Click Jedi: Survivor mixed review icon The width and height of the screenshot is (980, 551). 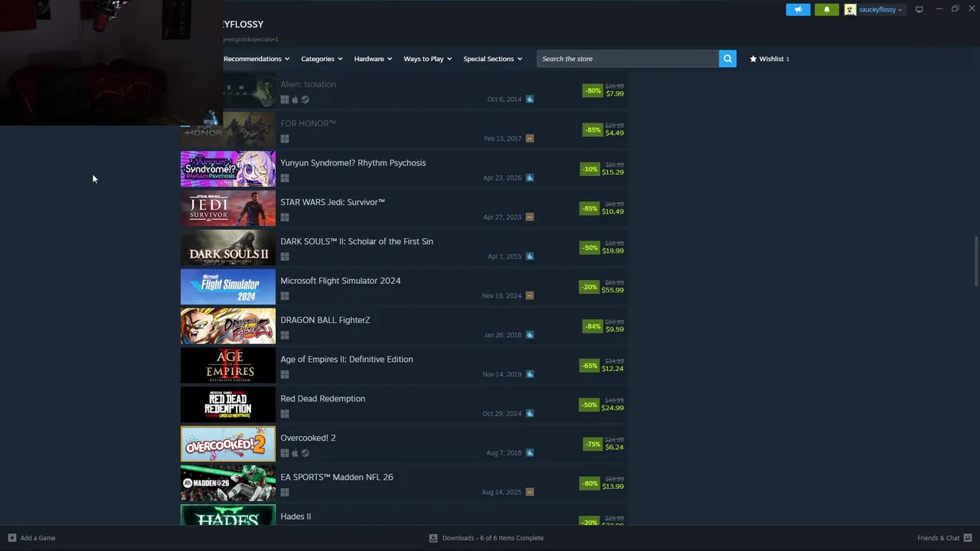coord(530,217)
